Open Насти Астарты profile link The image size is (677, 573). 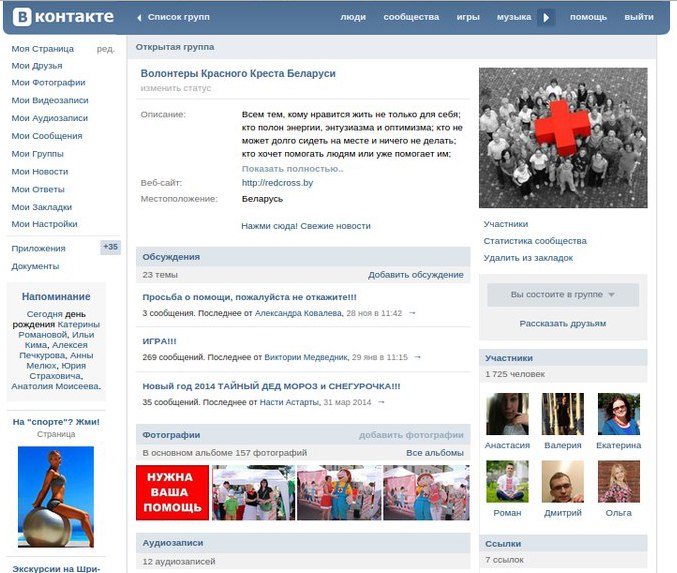tap(290, 402)
